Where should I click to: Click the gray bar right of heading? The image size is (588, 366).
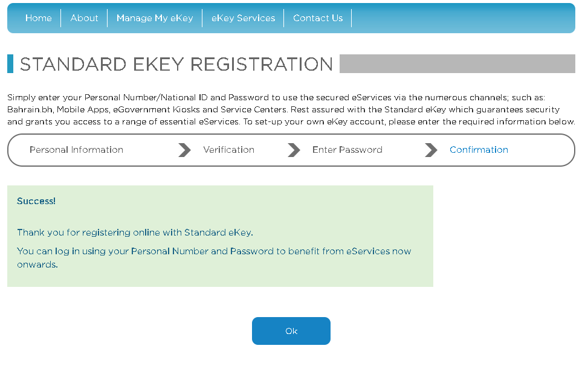(457, 63)
